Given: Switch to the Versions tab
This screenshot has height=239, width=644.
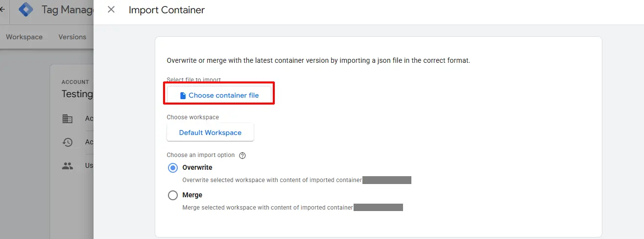Looking at the screenshot, I should click(72, 37).
